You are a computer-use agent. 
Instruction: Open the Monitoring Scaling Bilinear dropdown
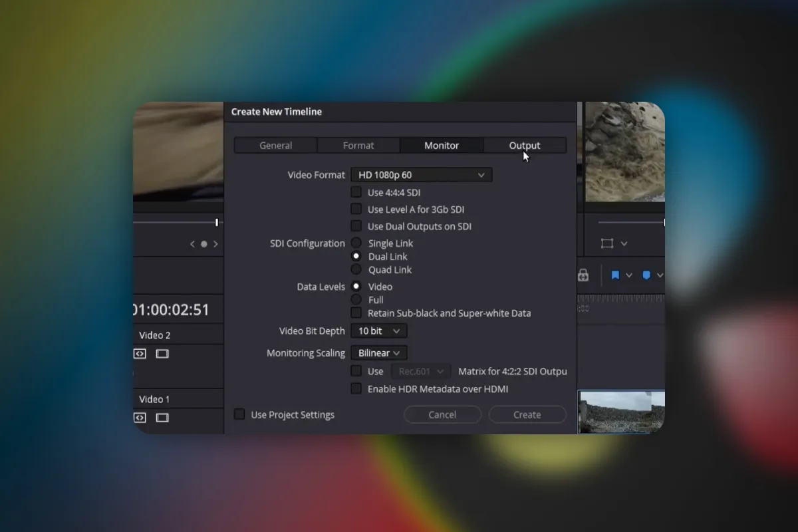(x=379, y=353)
